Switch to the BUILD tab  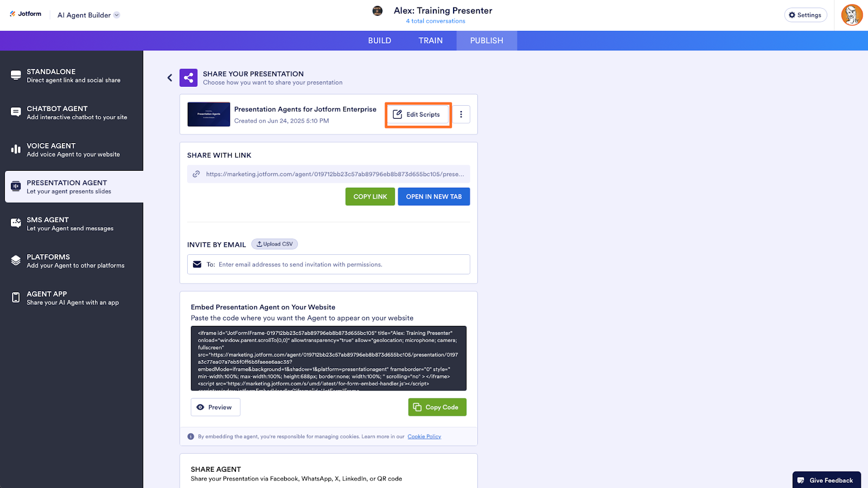pos(380,41)
